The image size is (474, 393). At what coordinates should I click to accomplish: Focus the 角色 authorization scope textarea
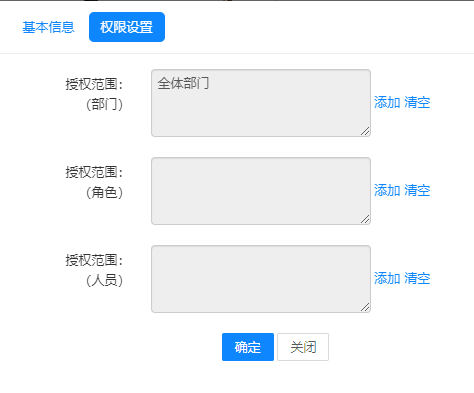click(x=261, y=191)
